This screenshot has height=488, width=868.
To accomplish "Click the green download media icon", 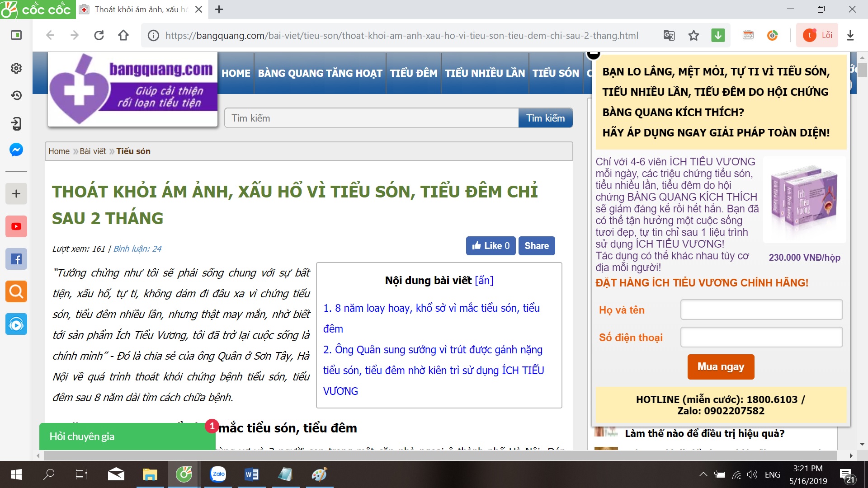I will click(x=718, y=35).
